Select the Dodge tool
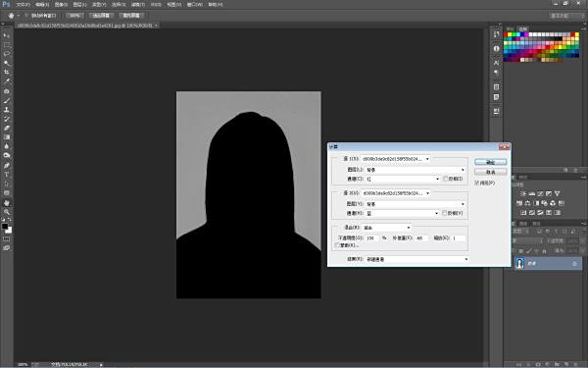Screen dimensions: 588x368 click(7, 155)
